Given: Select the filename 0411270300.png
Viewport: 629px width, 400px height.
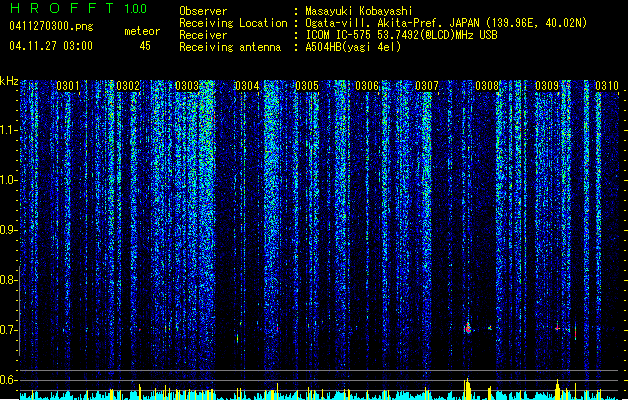Looking at the screenshot, I should [x=51, y=26].
